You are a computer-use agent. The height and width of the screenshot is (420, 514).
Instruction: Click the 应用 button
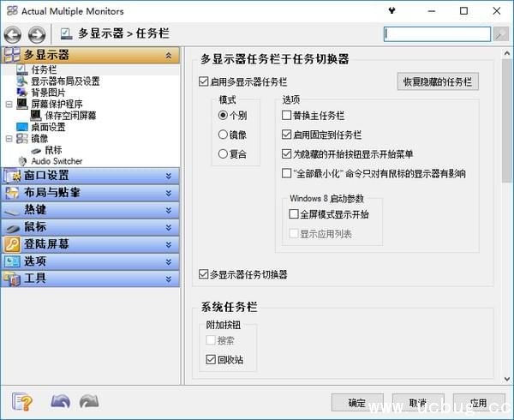[x=479, y=402]
